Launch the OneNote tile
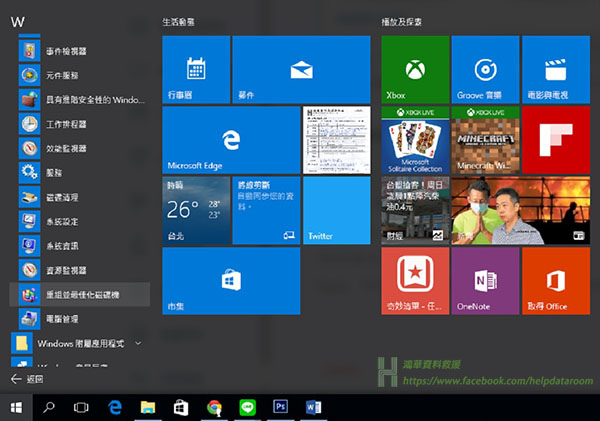The width and height of the screenshot is (600, 421). pos(485,282)
